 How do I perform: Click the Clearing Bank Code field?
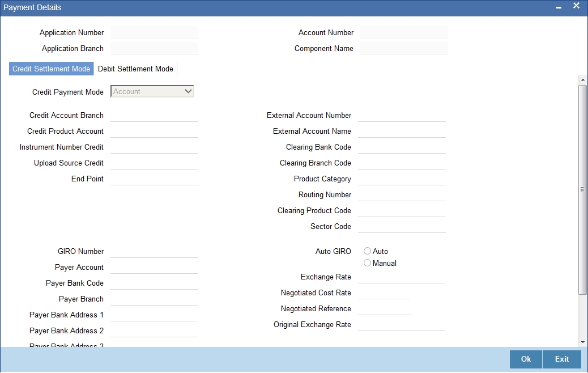pyautogui.click(x=402, y=147)
